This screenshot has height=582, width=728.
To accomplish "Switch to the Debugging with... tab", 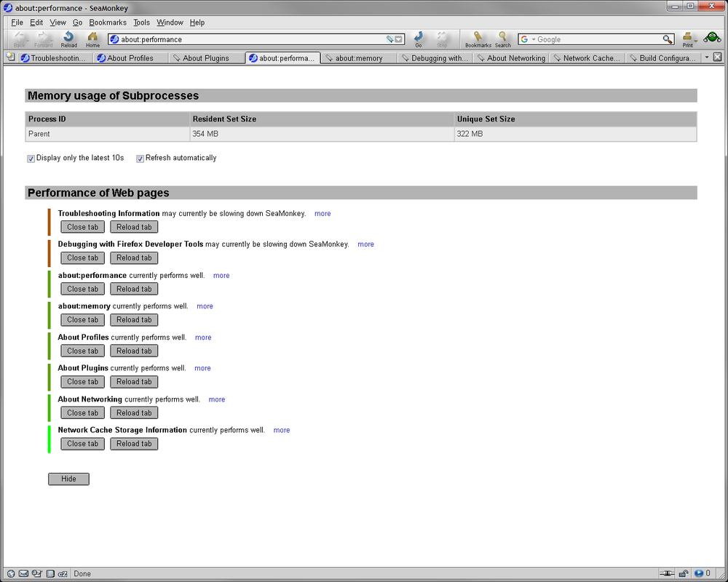I will (x=435, y=58).
